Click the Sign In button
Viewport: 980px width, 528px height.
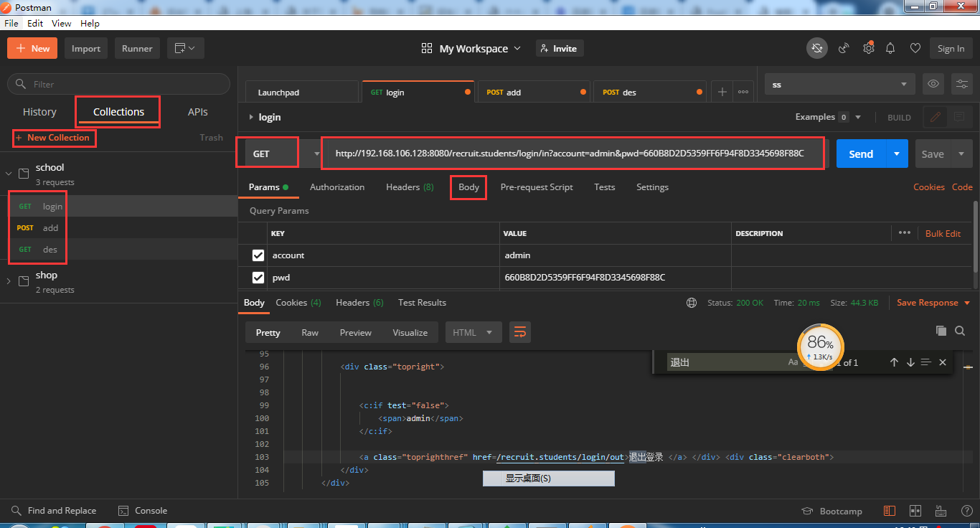point(951,48)
